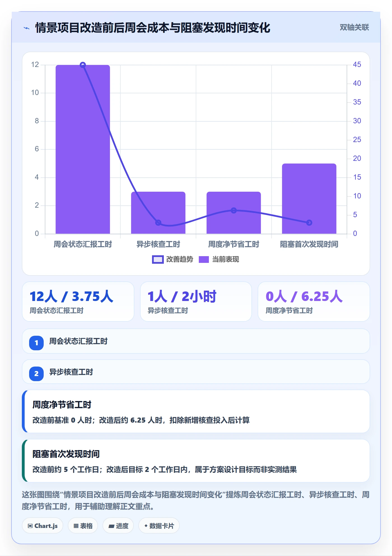Click the 进度 tag
Image resolution: width=392 pixels, height=556 pixels.
[x=118, y=526]
